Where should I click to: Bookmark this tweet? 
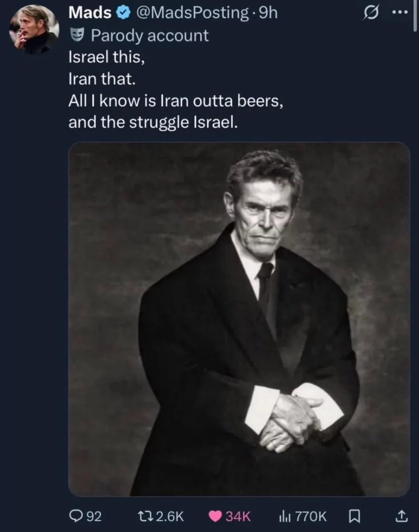tap(353, 516)
